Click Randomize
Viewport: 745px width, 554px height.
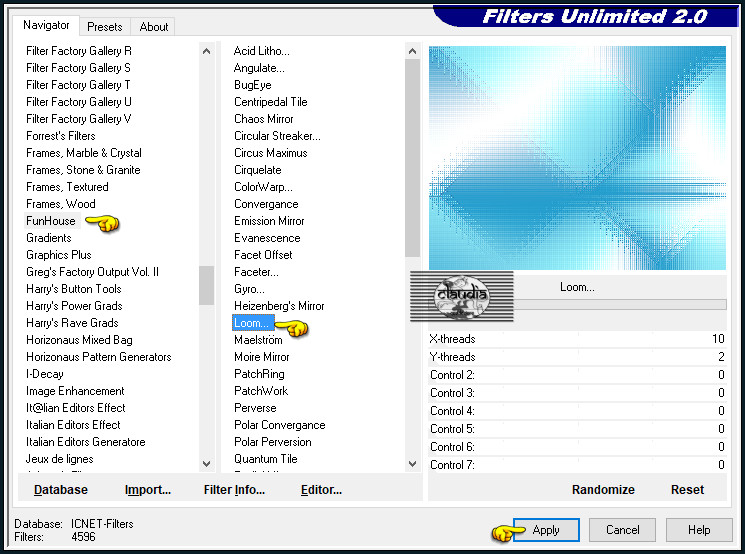(603, 490)
